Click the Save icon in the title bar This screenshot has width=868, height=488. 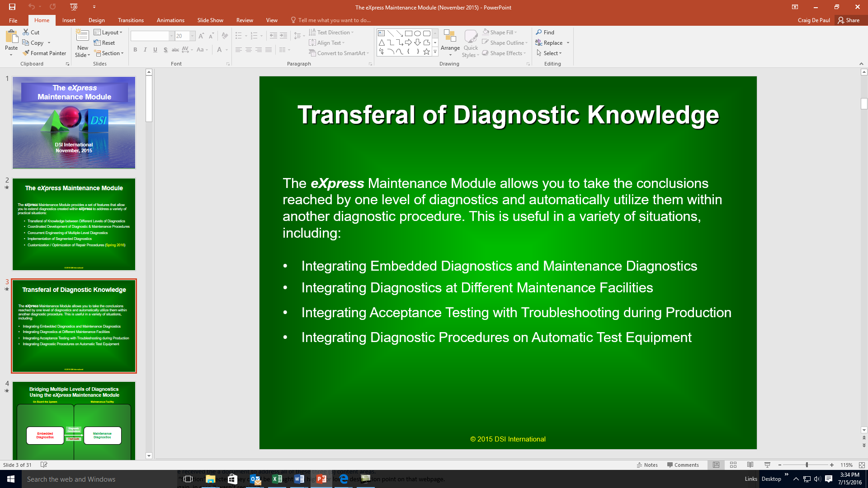(x=12, y=7)
